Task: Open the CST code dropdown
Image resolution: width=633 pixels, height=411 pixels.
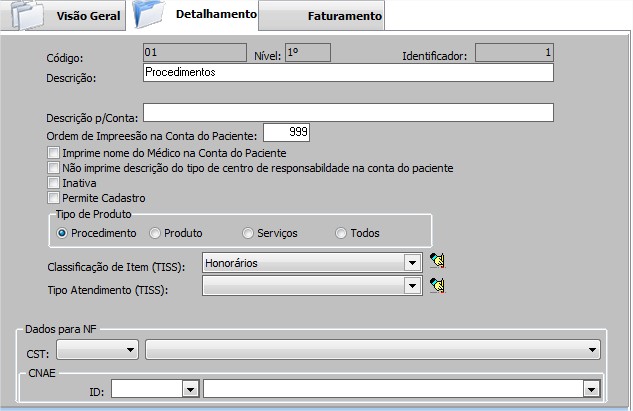Action: point(130,350)
